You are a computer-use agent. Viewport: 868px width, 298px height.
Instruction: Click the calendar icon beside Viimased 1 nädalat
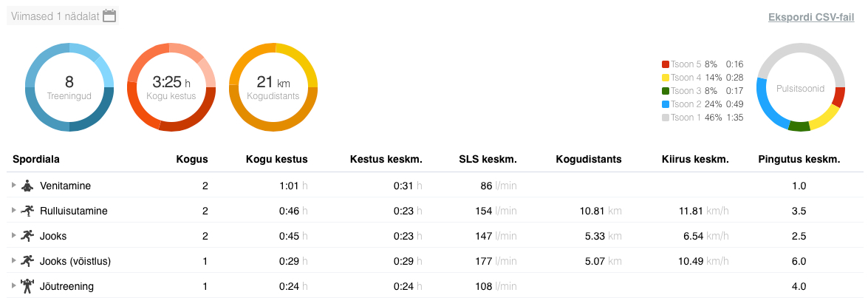pyautogui.click(x=109, y=16)
